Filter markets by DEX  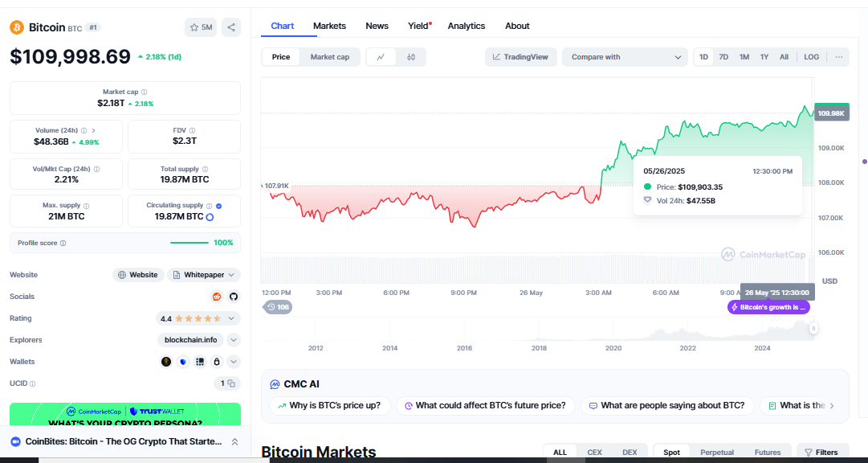click(x=630, y=453)
